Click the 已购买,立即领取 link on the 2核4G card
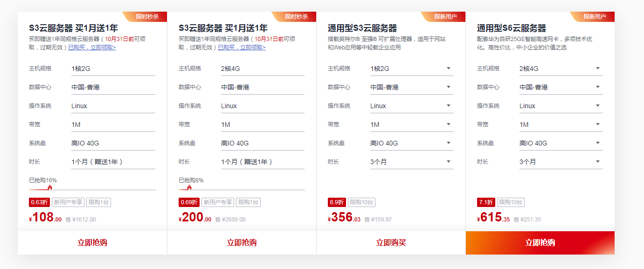This screenshot has width=644, height=269. coord(242,48)
